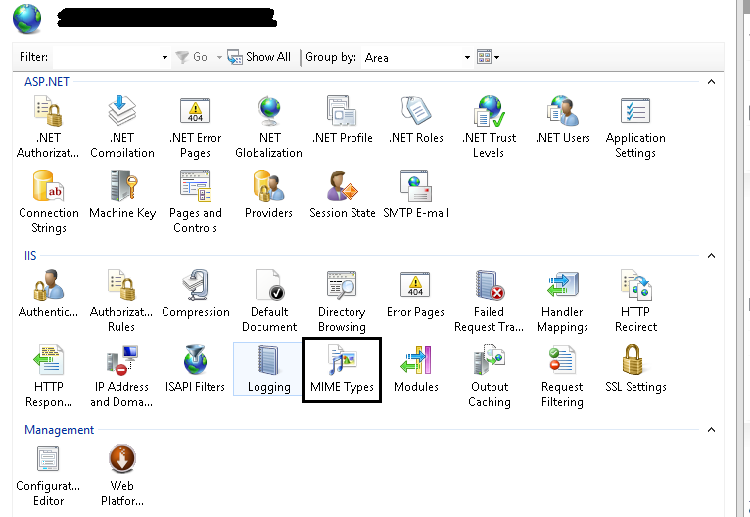Click in the Filter text field
This screenshot has width=750, height=517.
tap(106, 57)
